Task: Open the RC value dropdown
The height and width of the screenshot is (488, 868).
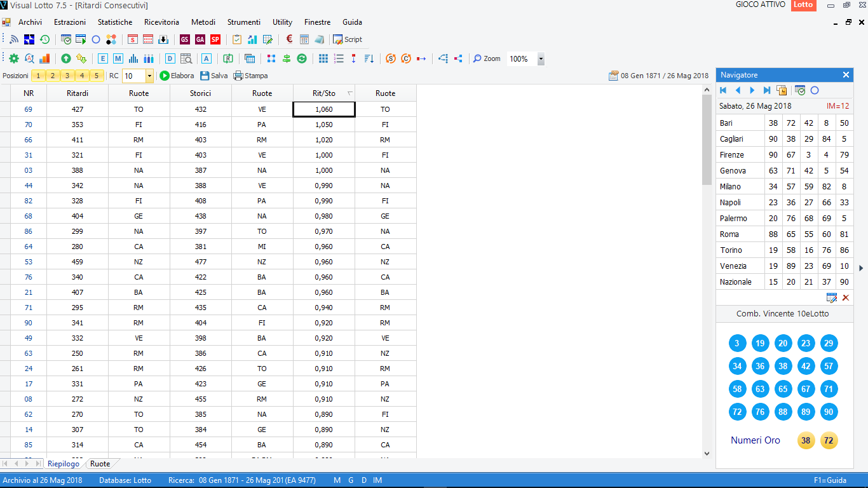Action: (x=149, y=76)
